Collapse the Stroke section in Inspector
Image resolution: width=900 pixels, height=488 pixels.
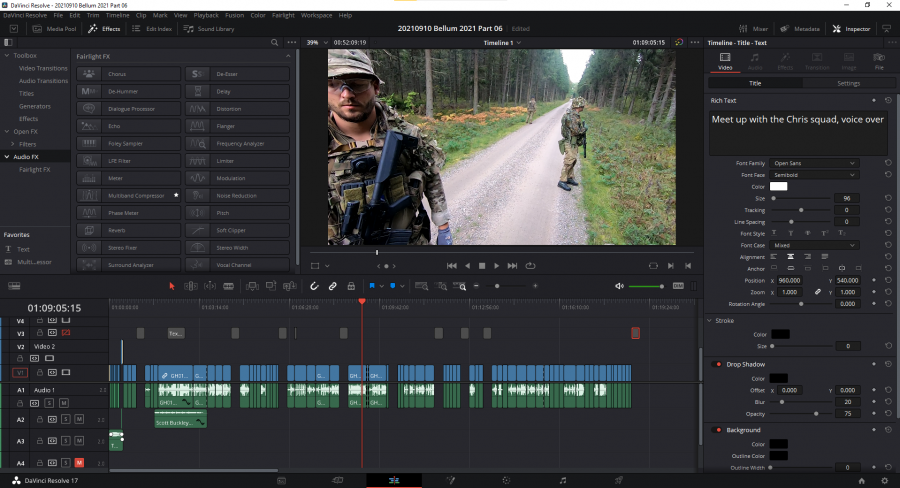[x=710, y=320]
